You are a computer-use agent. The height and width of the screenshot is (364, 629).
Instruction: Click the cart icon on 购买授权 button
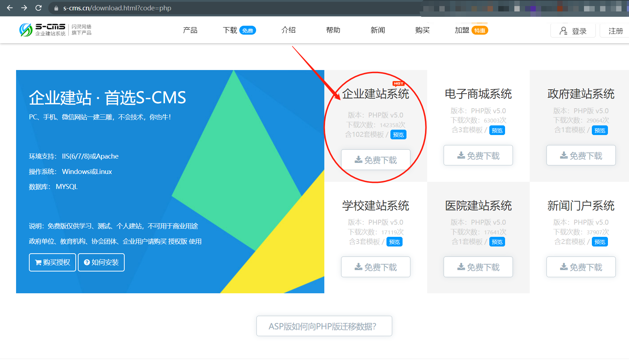(x=38, y=262)
